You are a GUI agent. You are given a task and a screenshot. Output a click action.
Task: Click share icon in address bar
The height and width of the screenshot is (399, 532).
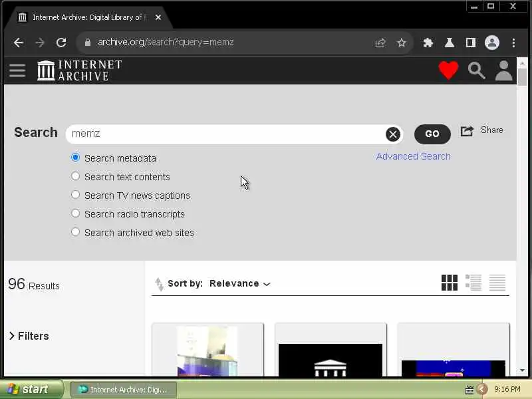tap(380, 43)
